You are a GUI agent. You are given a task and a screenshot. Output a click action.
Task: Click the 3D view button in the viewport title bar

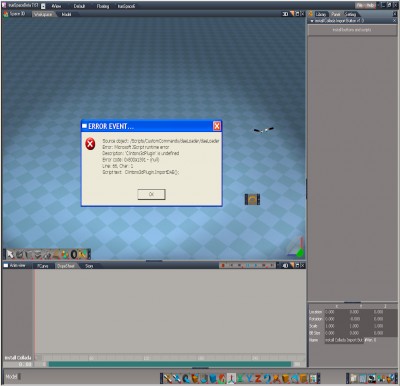(285, 14)
